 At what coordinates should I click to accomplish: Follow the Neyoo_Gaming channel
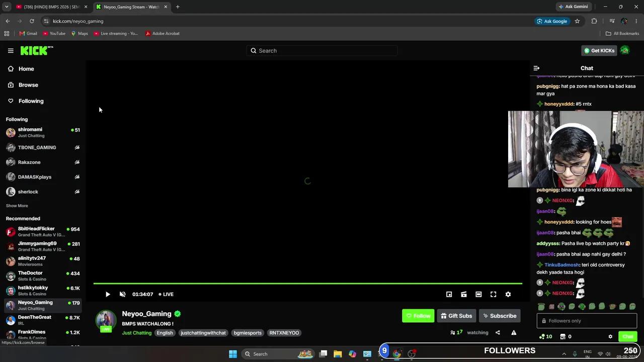(x=418, y=316)
